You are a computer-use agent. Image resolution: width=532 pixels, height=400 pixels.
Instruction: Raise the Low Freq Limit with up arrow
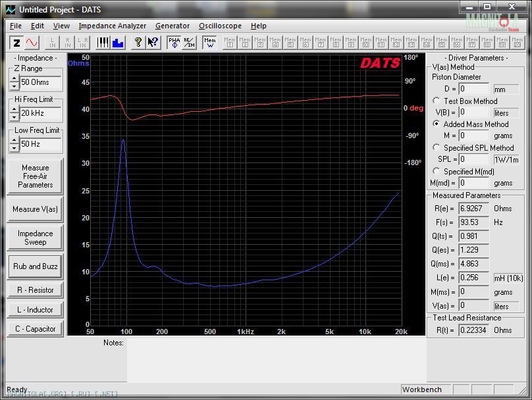pyautogui.click(x=14, y=140)
